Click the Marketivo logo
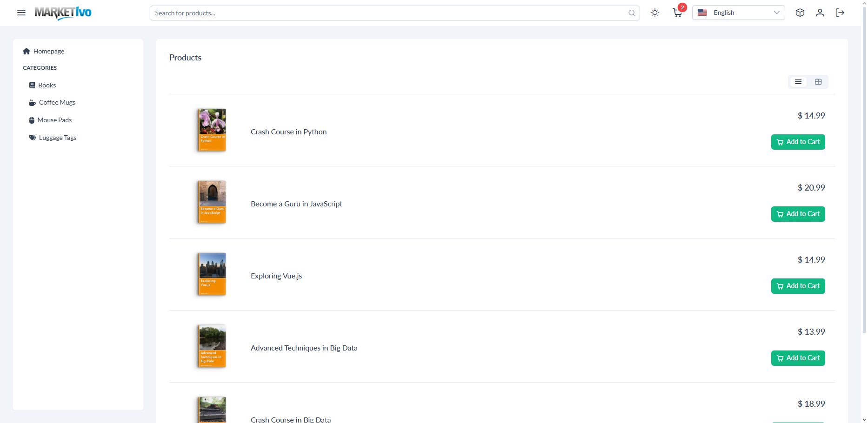Viewport: 868px width, 423px height. coord(63,13)
